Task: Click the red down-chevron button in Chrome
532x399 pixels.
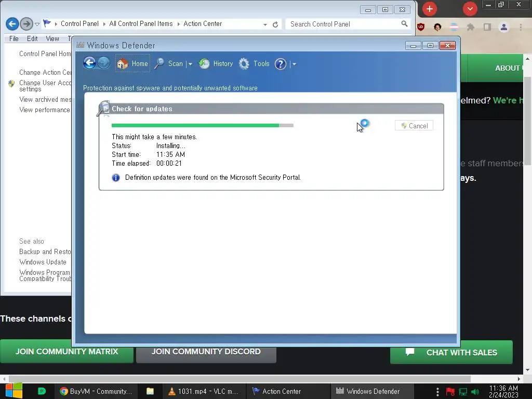Action: click(x=470, y=9)
